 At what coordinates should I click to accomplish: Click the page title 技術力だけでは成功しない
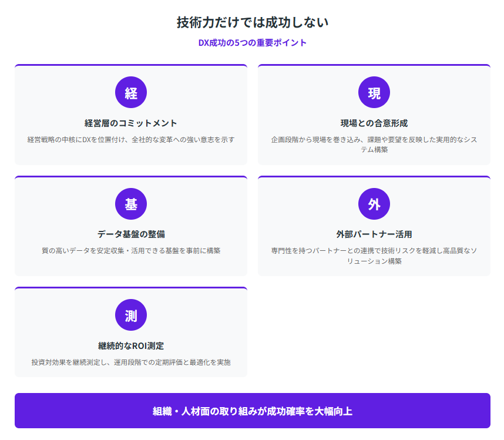point(252,22)
